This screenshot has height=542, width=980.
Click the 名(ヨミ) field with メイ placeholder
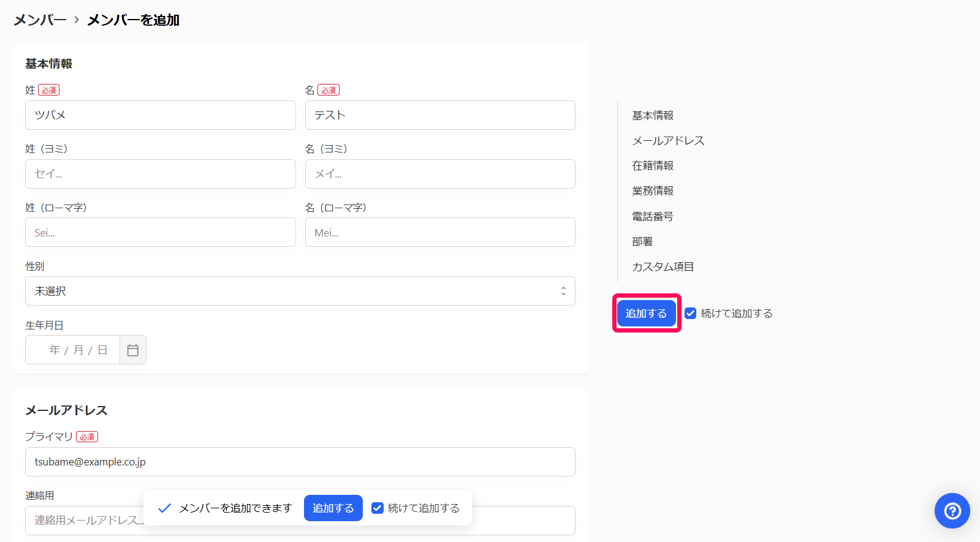tap(440, 174)
